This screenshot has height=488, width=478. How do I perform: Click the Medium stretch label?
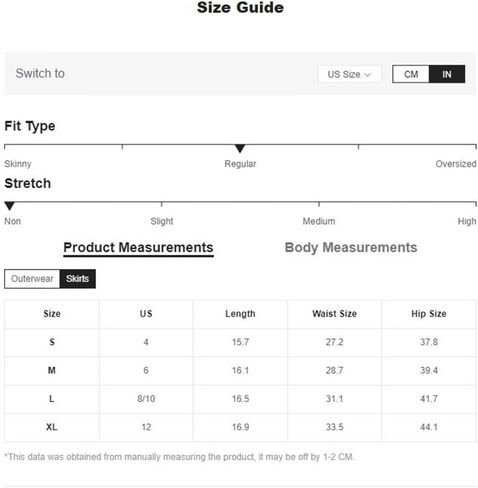[x=319, y=221]
